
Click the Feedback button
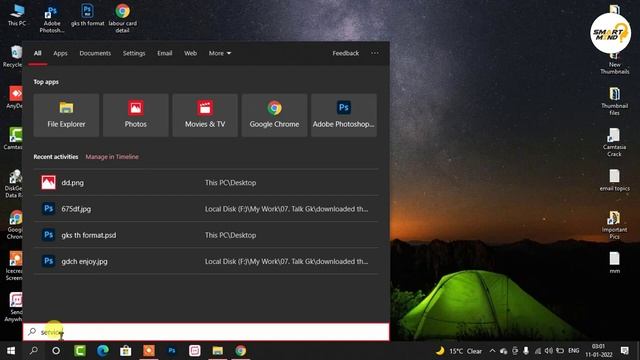[345, 53]
